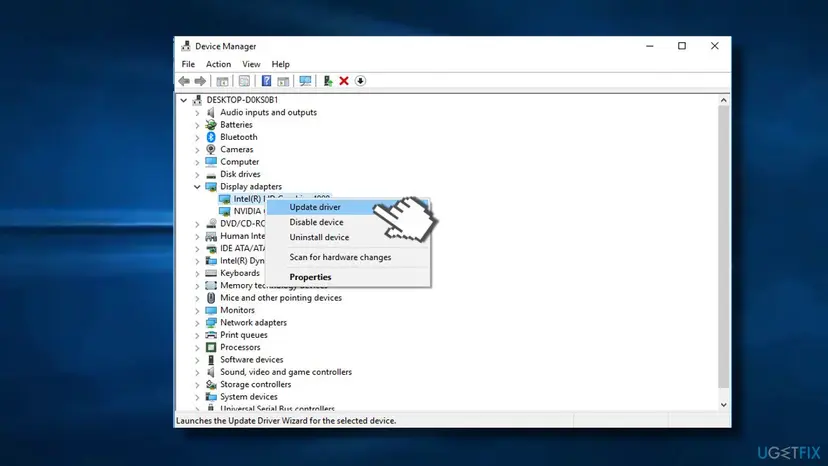Click the Disable device down-arrow toolbar icon

360,81
